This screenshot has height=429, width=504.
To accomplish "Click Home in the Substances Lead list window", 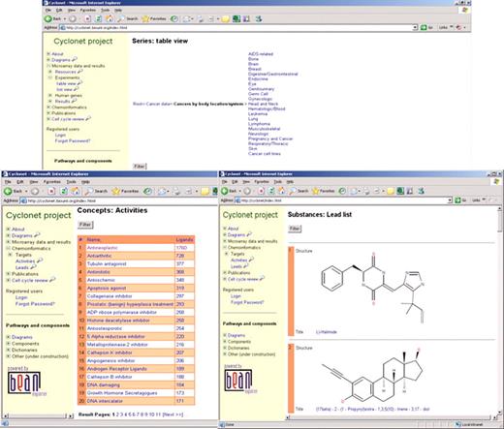I will point(281,191).
